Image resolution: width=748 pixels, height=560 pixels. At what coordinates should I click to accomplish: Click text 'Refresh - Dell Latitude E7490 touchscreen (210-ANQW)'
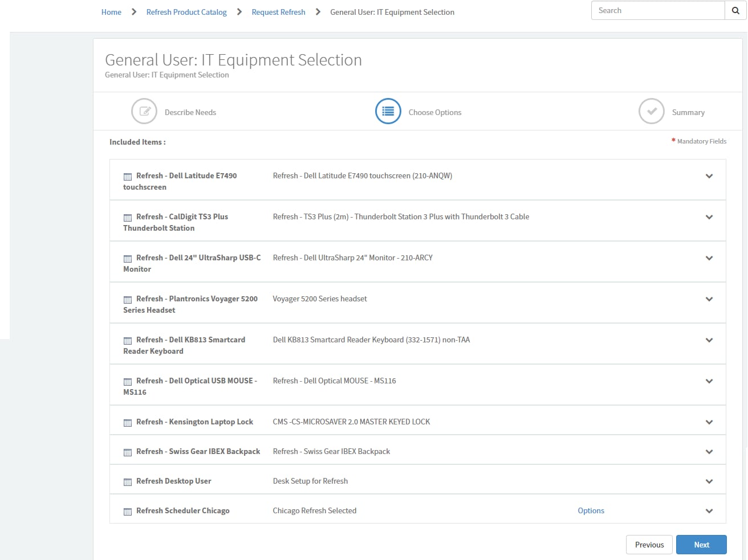[363, 175]
